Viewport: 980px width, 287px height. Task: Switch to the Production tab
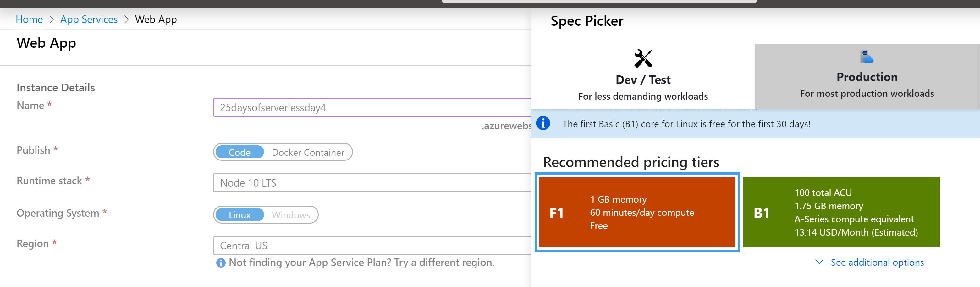(867, 76)
